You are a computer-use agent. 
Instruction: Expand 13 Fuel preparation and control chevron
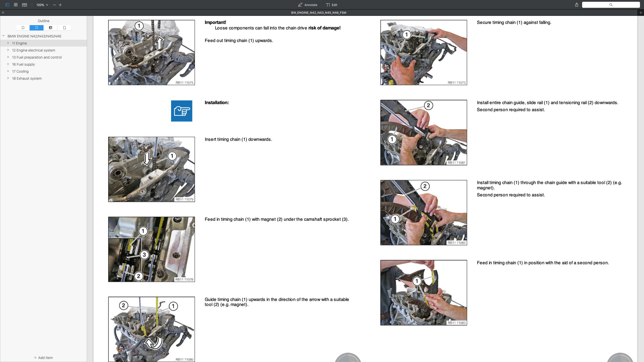[8, 57]
